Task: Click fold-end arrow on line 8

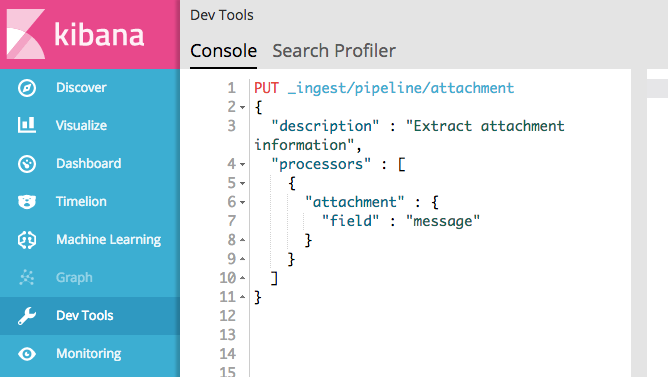Action: pyautogui.click(x=242, y=240)
